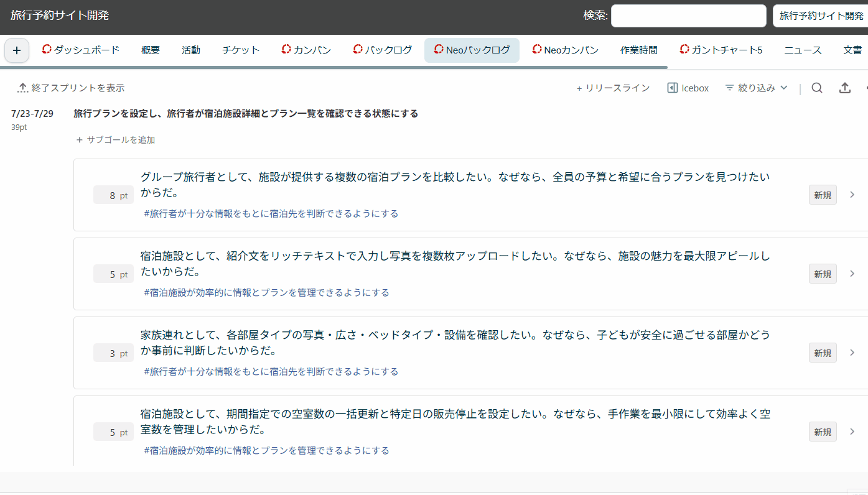
Task: Click the sprint goal title 旅行プランを設定し
Action: (x=246, y=114)
